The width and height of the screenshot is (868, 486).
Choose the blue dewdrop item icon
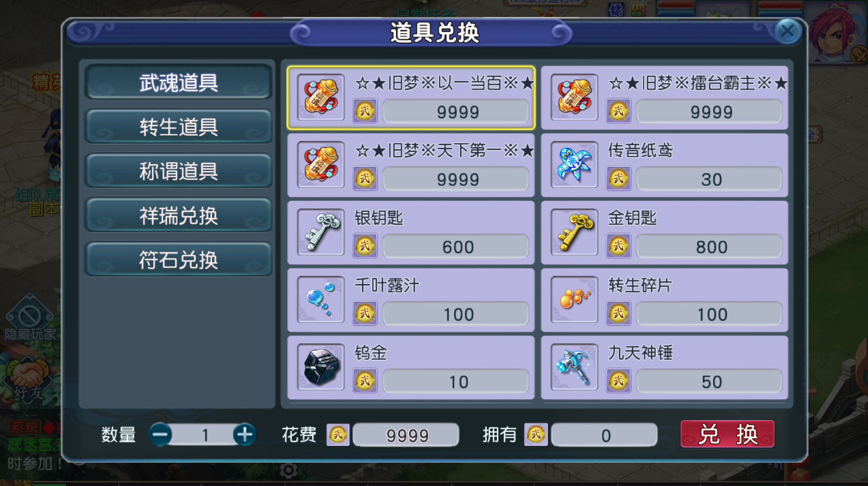coord(321,299)
